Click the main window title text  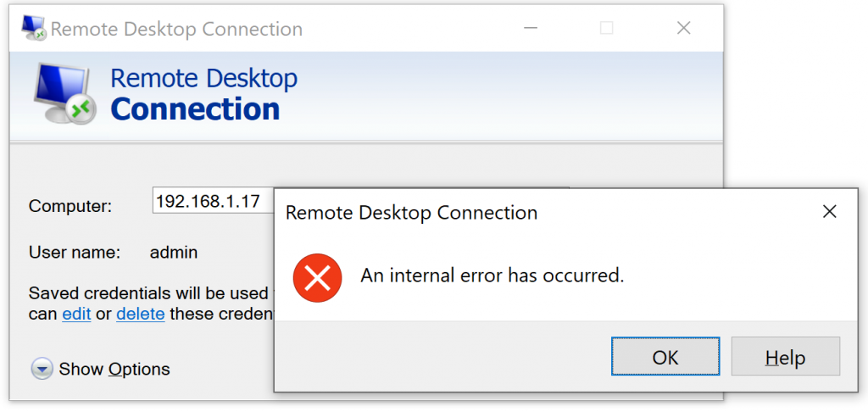[x=176, y=29]
